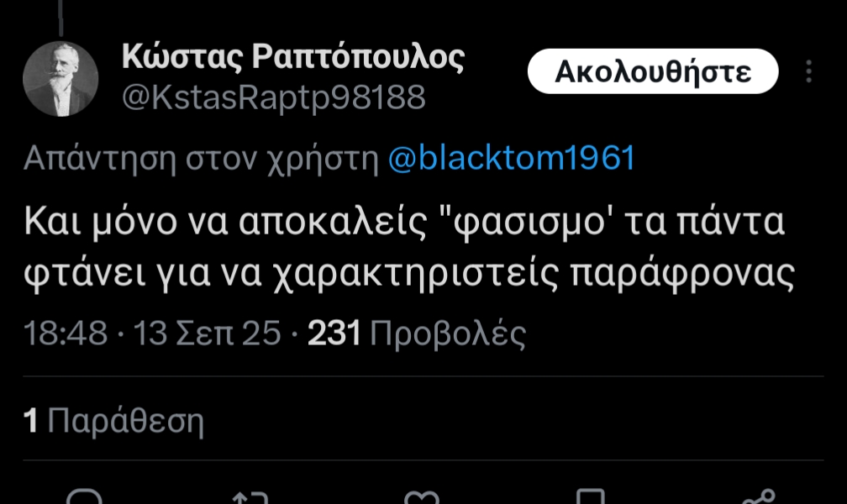Click the thread connector line above avatar
Image resolution: width=847 pixels, height=504 pixels.
coord(60,18)
